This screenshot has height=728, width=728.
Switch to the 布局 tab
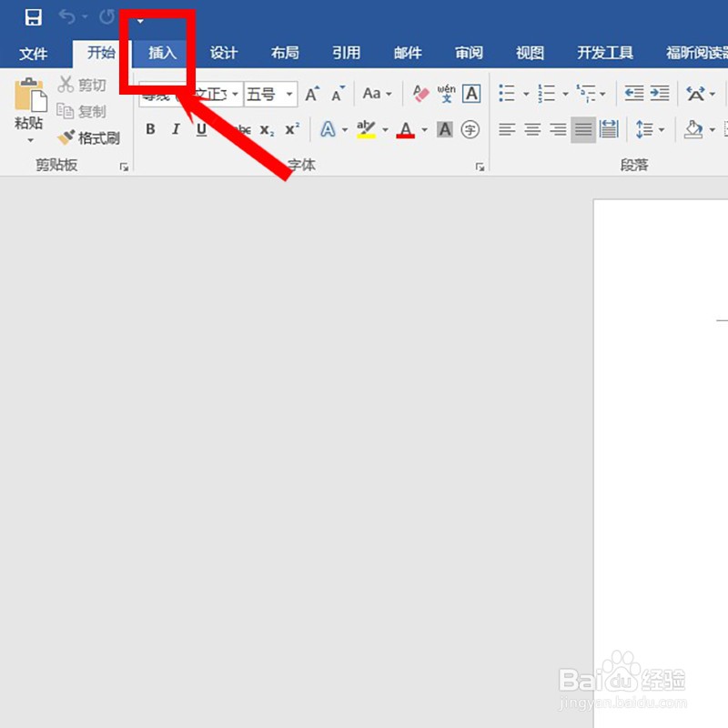coord(285,53)
